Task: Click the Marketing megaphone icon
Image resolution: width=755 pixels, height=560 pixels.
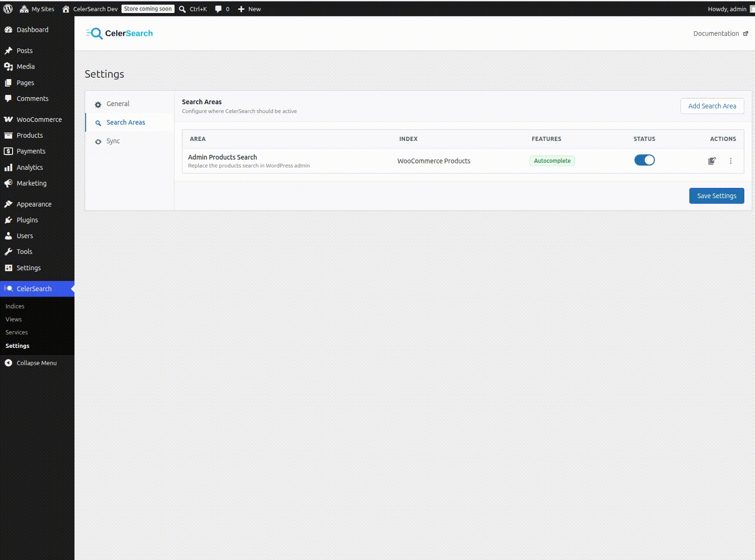Action: pyautogui.click(x=8, y=183)
